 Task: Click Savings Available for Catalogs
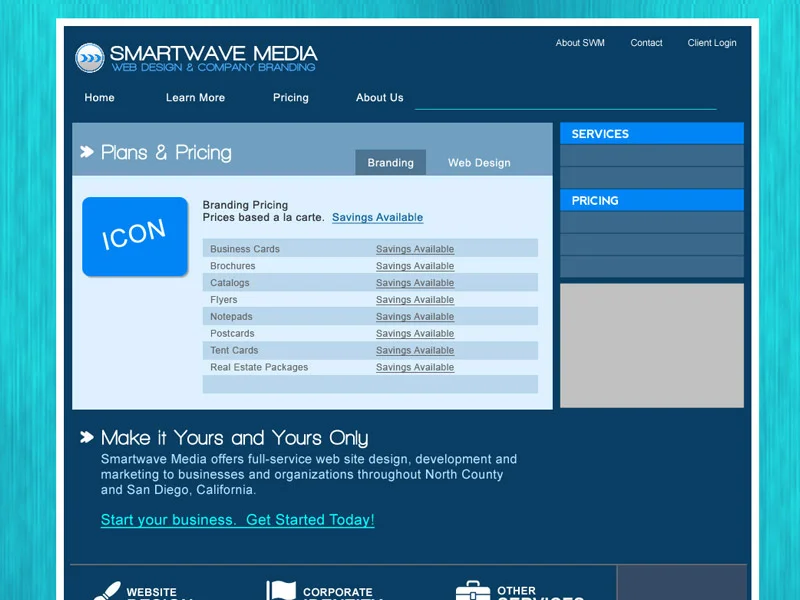point(415,283)
